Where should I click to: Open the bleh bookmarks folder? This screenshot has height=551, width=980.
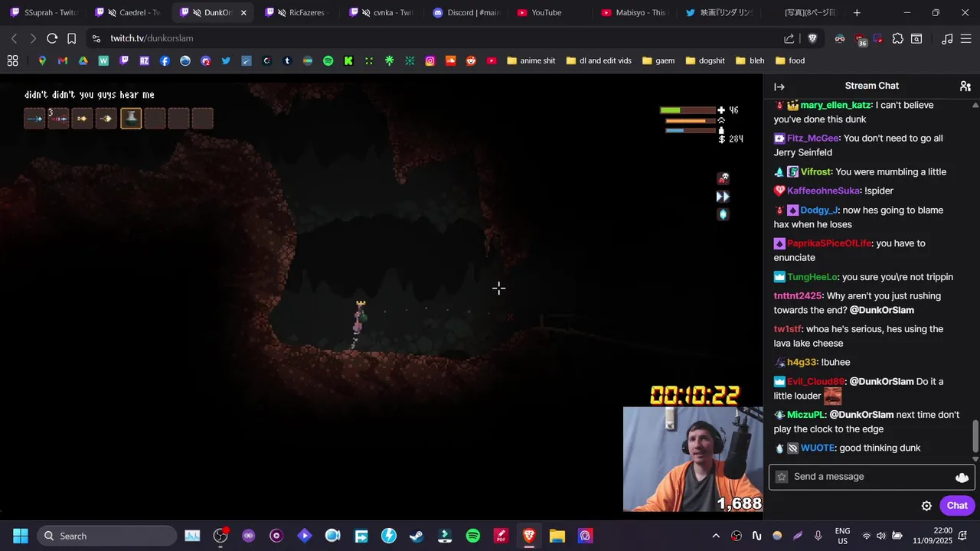point(750,60)
